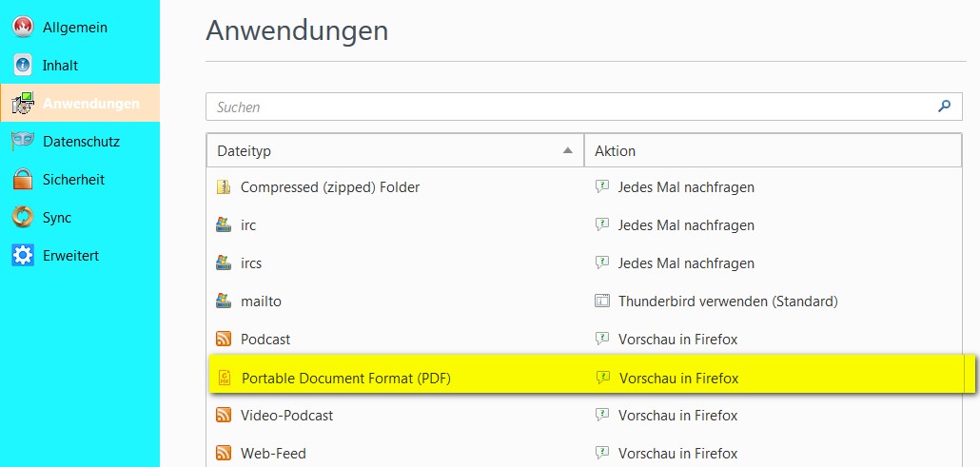Click the Erweitert gear icon

[23, 256]
